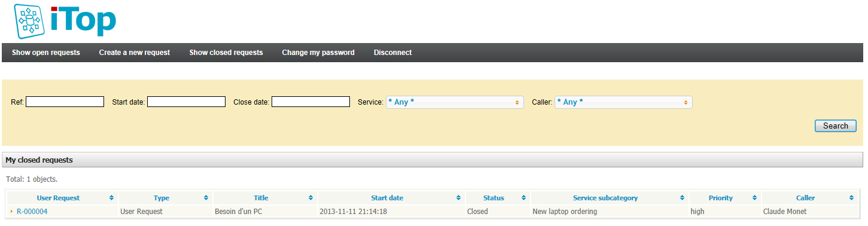Click the Search button

tap(836, 126)
